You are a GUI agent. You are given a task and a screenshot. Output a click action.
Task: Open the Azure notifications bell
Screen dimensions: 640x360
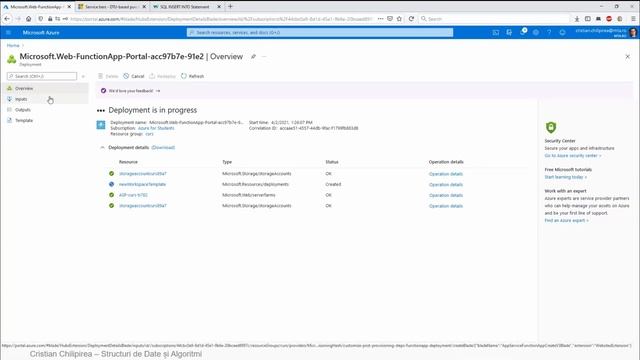(x=522, y=32)
